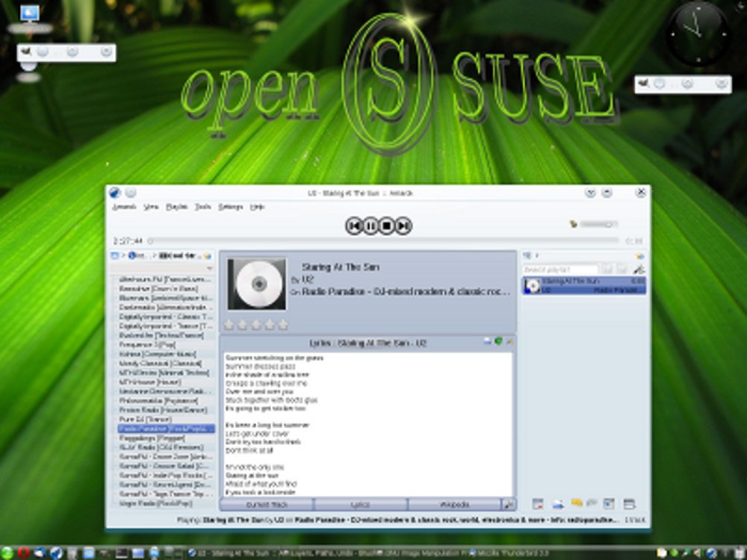Viewport: 747px width, 560px height.
Task: Click the CD album cover thumbnail
Action: tap(257, 284)
